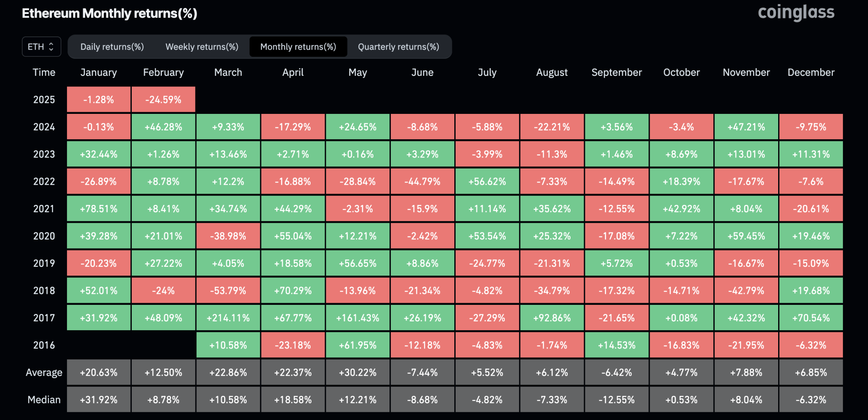Image resolution: width=868 pixels, height=420 pixels.
Task: Open the Quarterly returns(%) tab
Action: coord(398,47)
